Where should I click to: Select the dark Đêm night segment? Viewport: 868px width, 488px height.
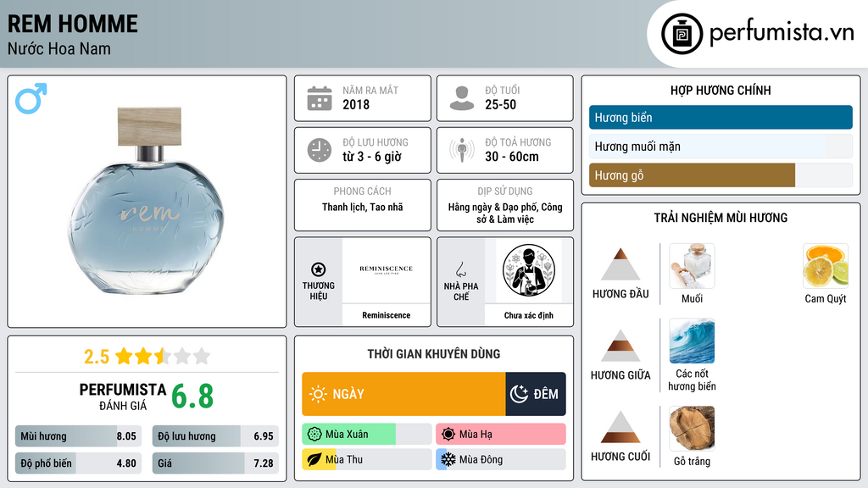(536, 394)
